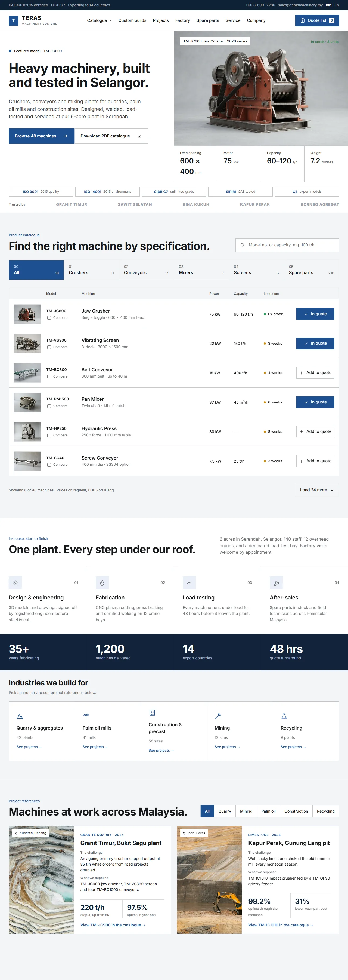The image size is (348, 980).
Task: Click the sales@terasmachinery.my email address
Action: pos(300,5)
